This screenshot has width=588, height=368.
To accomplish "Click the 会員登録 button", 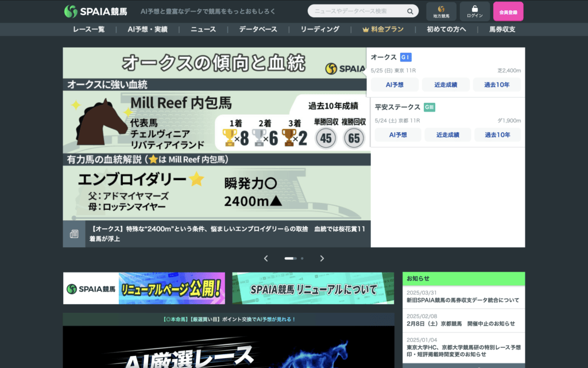I will click(508, 11).
